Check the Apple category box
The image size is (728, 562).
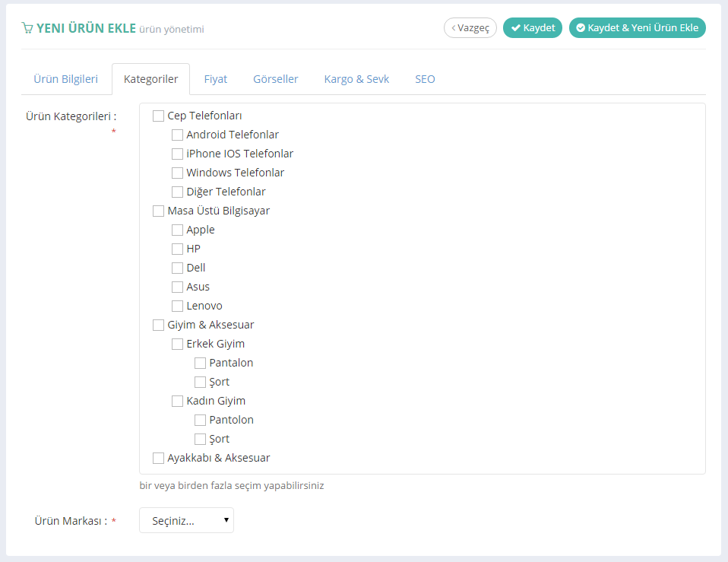pyautogui.click(x=178, y=230)
